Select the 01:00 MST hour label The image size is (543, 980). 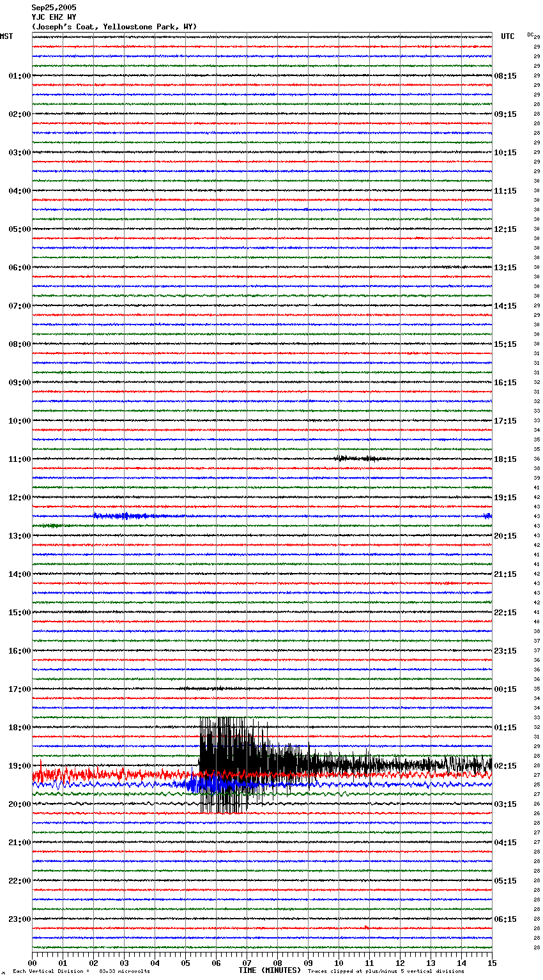coord(20,76)
